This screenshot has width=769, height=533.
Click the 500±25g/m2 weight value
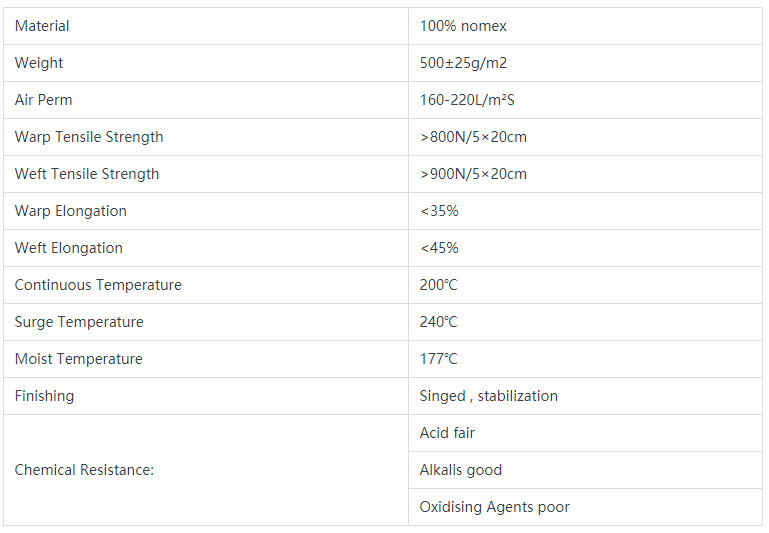(463, 63)
